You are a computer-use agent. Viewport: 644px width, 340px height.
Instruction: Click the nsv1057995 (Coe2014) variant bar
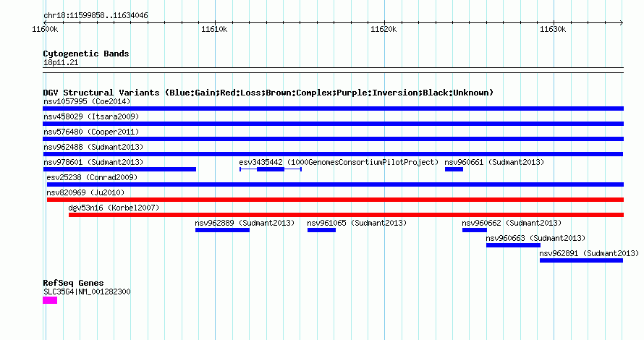333,109
